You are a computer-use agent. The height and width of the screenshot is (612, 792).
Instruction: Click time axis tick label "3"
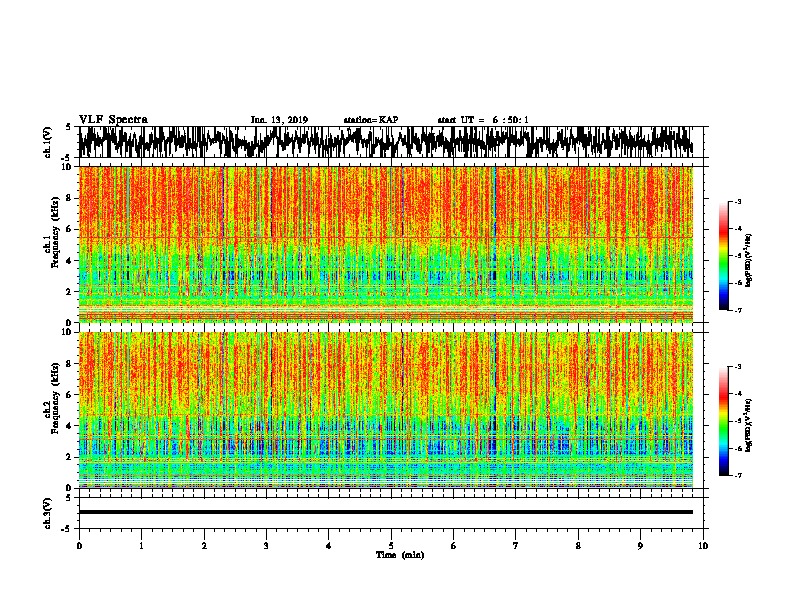click(266, 546)
